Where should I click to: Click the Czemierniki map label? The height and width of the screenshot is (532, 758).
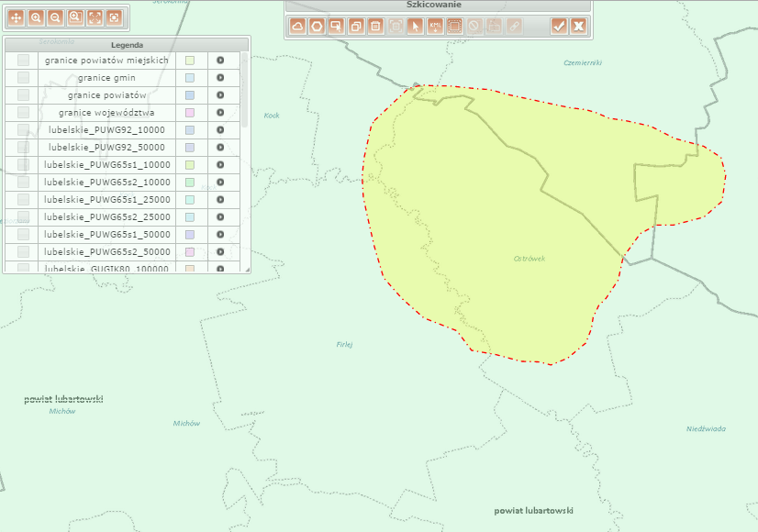point(583,62)
